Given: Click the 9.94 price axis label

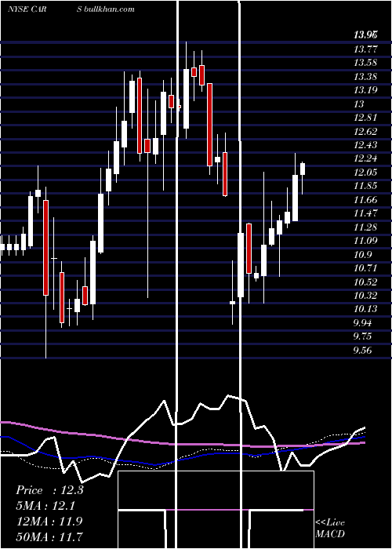Looking at the screenshot, I should [x=362, y=323].
